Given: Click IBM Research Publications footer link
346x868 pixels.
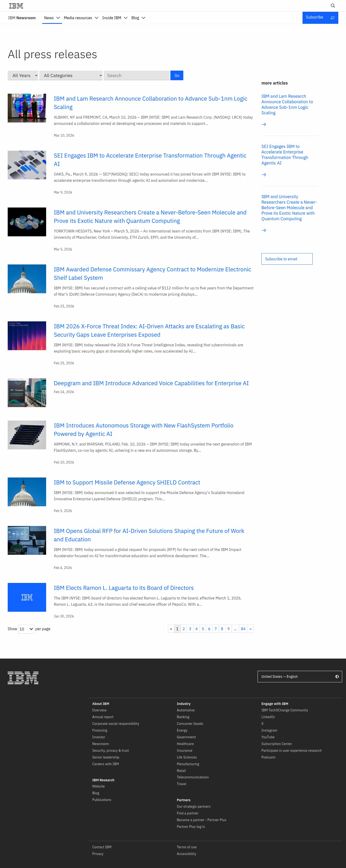Looking at the screenshot, I should pyautogui.click(x=102, y=800).
